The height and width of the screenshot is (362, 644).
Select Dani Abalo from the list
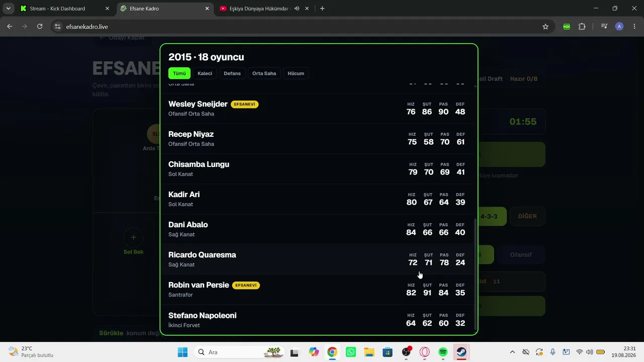tap(317, 229)
